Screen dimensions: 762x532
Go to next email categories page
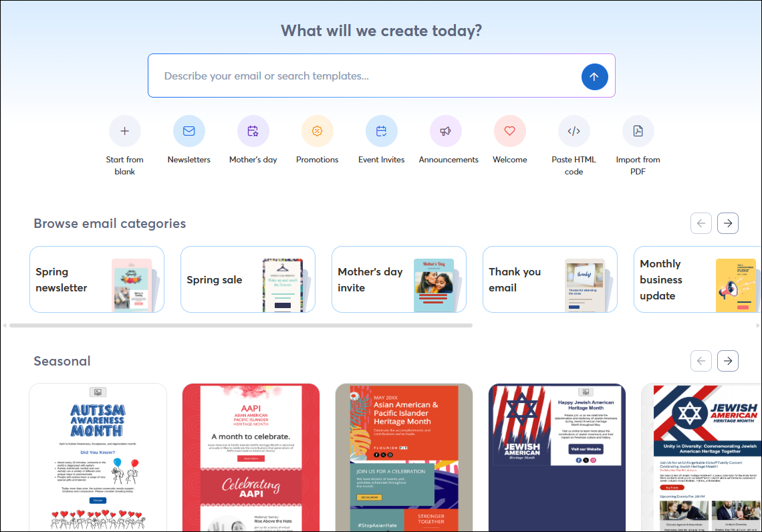(728, 223)
